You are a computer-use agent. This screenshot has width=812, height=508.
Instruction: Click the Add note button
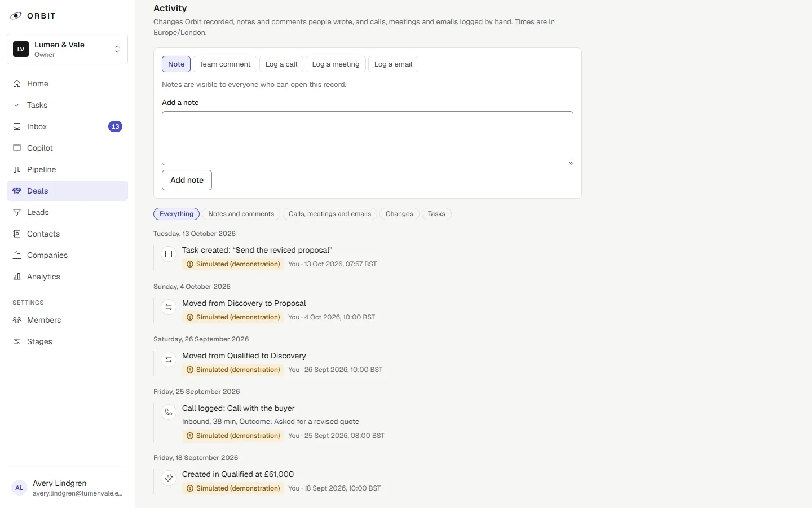(x=187, y=180)
